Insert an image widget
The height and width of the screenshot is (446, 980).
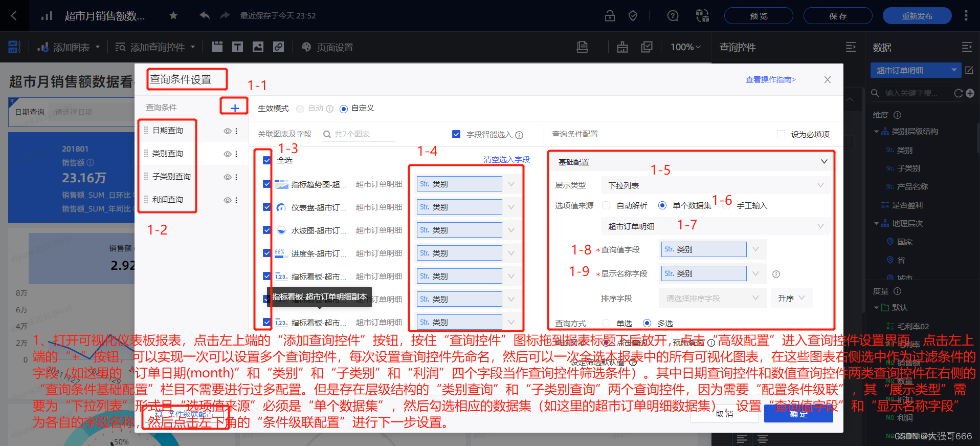(258, 47)
